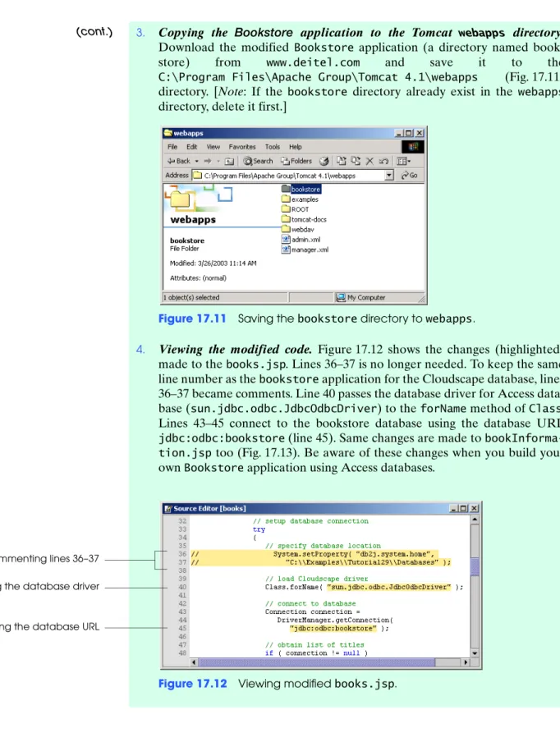Expand the address bar dropdown arrow
The width and height of the screenshot is (560, 742).
tap(389, 176)
